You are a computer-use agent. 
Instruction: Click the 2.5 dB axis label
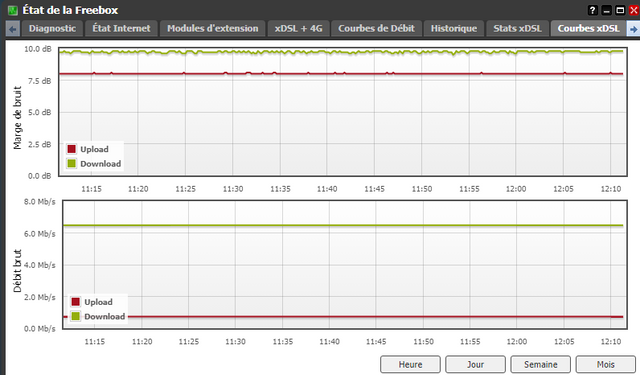(x=40, y=144)
